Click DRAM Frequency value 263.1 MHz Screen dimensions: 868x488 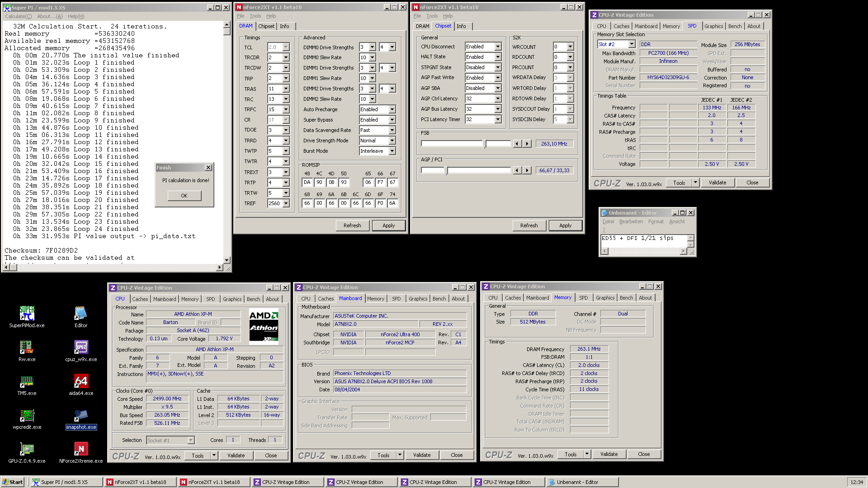click(589, 349)
